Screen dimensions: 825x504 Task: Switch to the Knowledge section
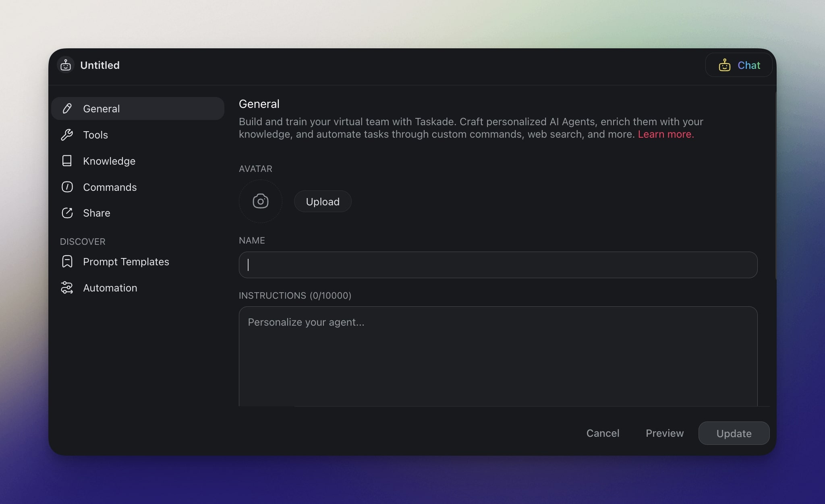[109, 161]
